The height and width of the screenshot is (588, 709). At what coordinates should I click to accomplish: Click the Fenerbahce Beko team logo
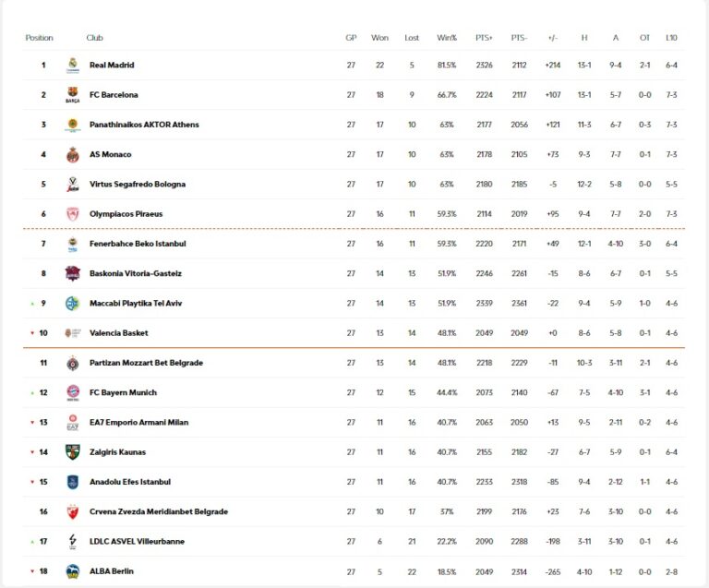[x=73, y=244]
